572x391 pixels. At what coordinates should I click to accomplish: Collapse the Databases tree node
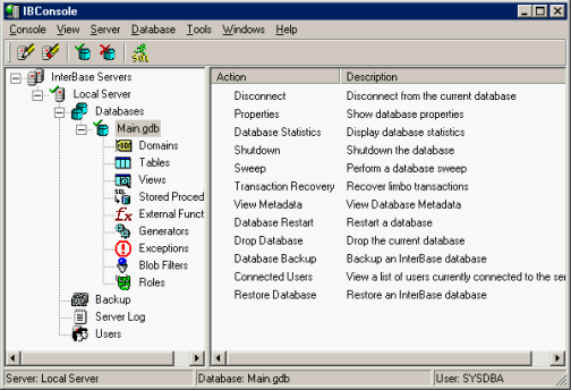coord(59,112)
